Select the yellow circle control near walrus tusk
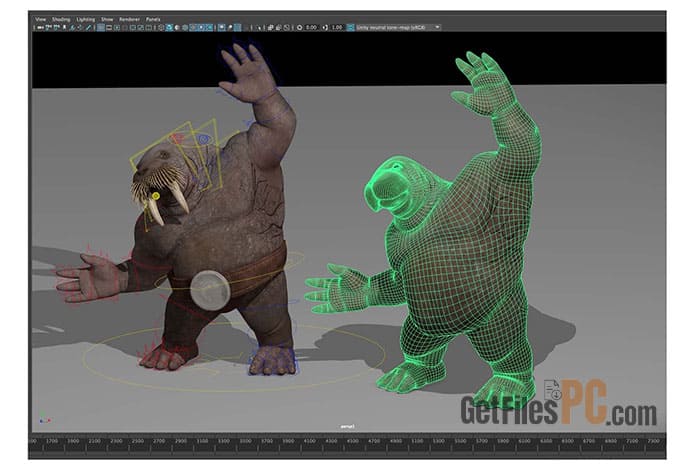The image size is (700, 473). click(x=155, y=196)
